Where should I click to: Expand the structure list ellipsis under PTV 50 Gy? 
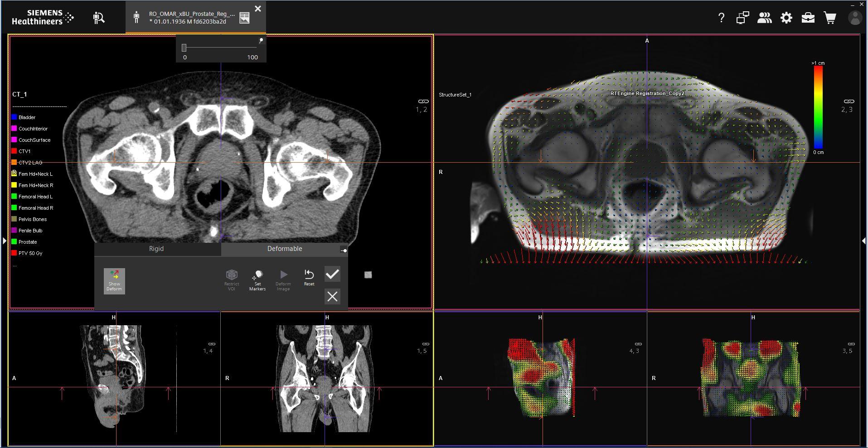click(x=15, y=265)
